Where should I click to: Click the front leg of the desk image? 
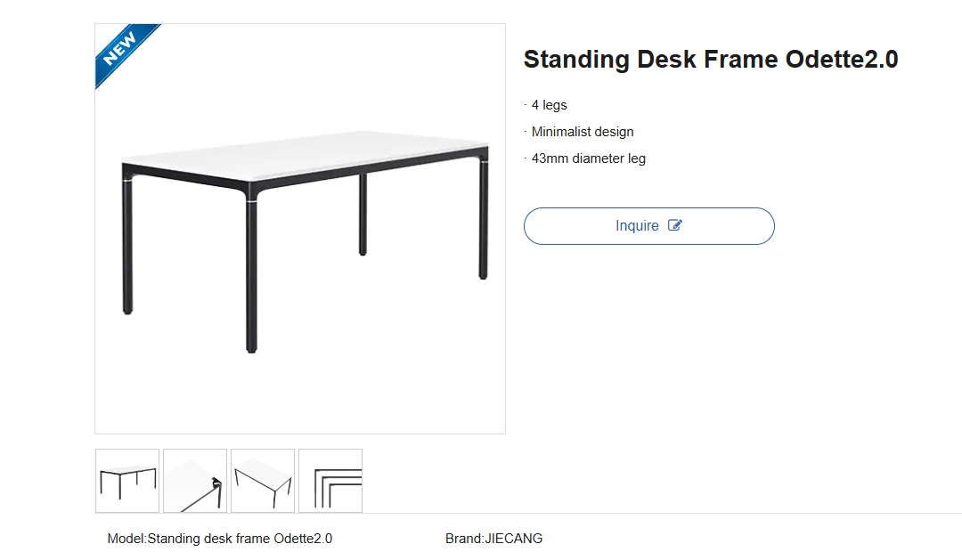tap(251, 273)
